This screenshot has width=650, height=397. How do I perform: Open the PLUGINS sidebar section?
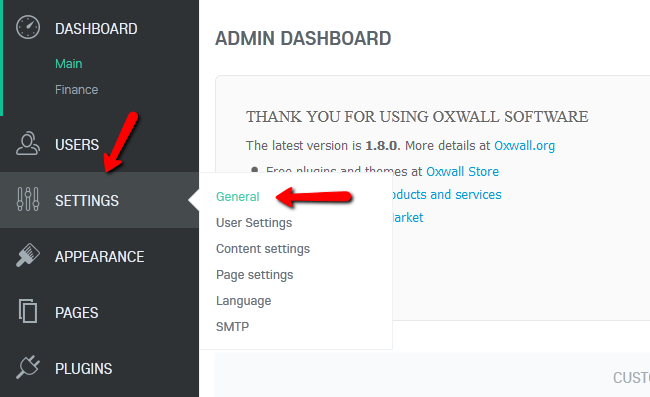[x=84, y=368]
